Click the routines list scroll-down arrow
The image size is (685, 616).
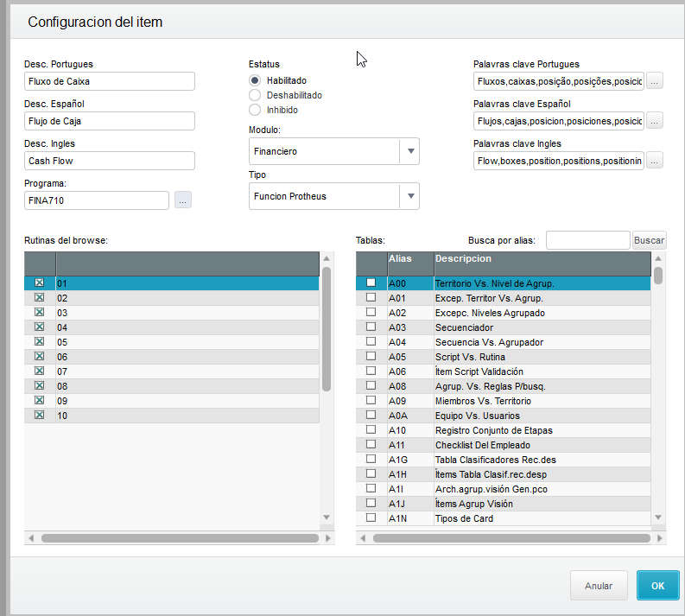(327, 518)
